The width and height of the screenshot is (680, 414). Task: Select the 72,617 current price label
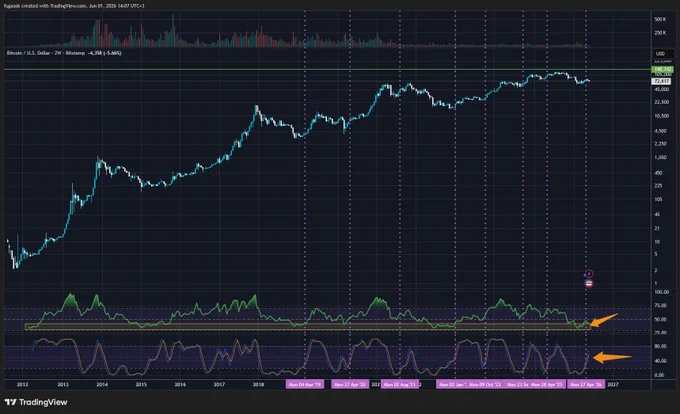662,81
